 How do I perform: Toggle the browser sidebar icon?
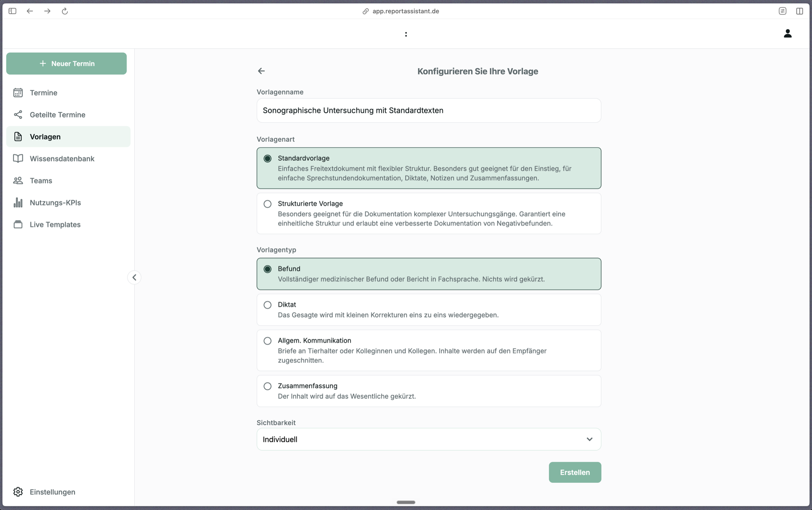(13, 11)
